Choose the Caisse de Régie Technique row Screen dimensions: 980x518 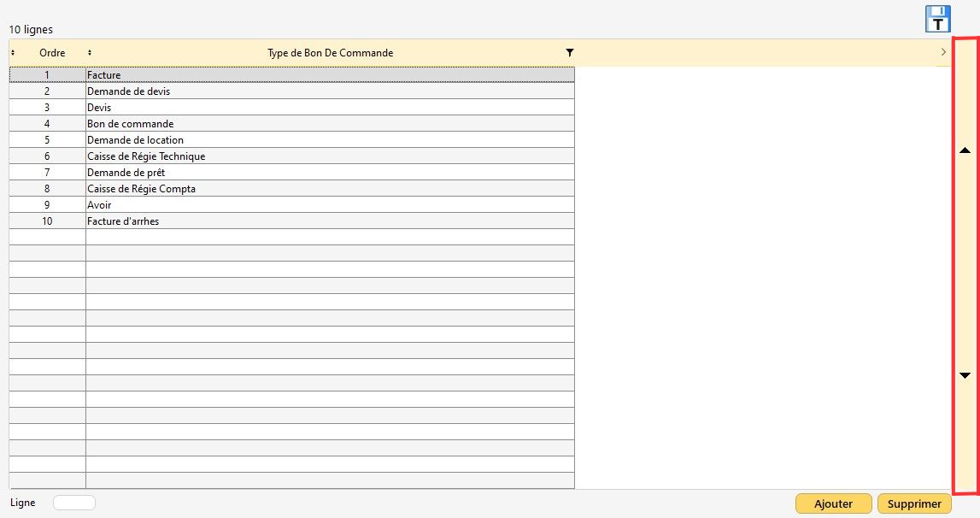click(x=329, y=156)
